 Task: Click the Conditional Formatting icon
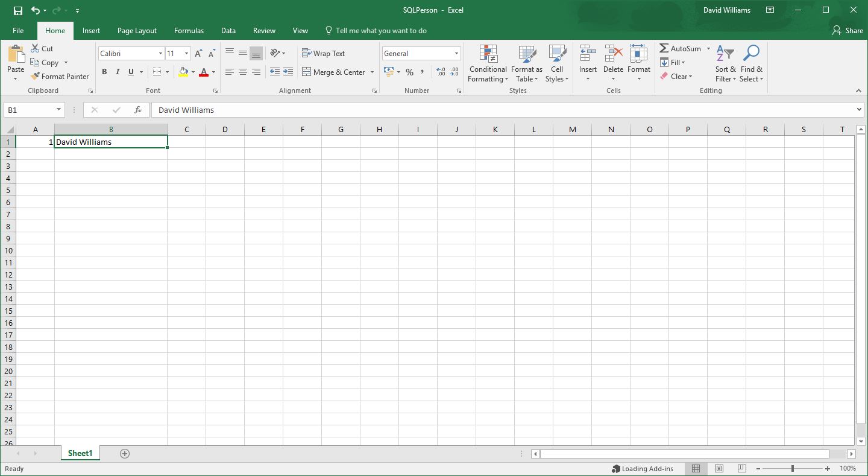[x=488, y=54]
